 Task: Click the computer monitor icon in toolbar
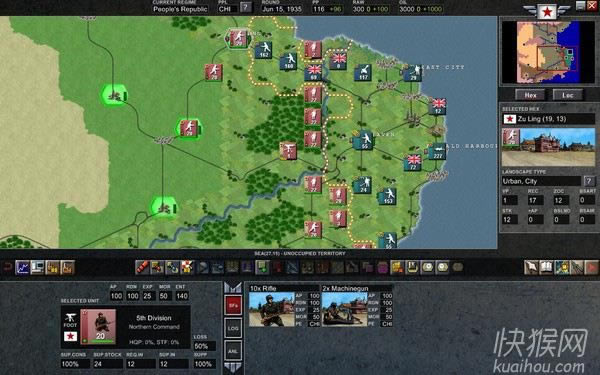[x=37, y=267]
